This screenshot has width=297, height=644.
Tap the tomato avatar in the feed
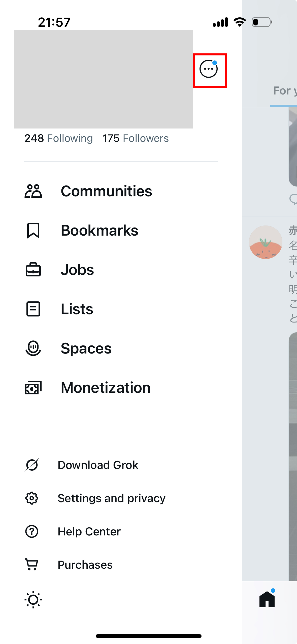point(266,242)
